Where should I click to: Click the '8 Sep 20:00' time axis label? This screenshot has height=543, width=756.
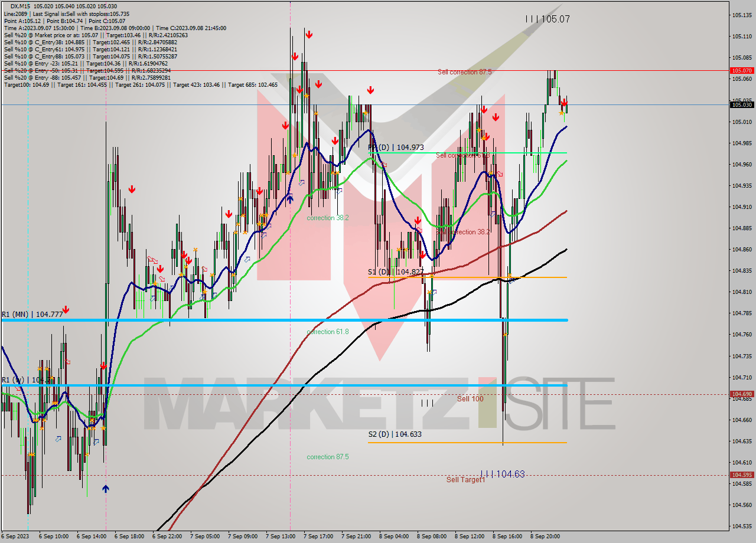click(x=545, y=537)
